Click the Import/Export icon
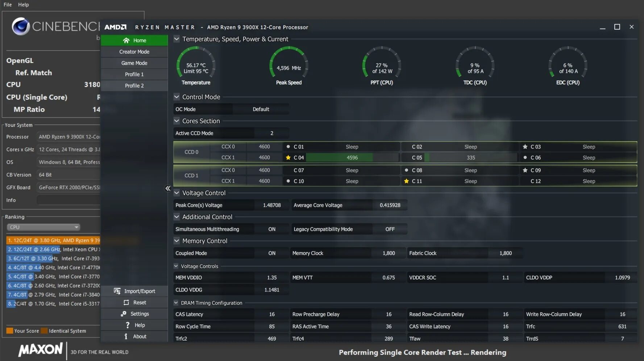This screenshot has height=361, width=644. pos(117,291)
